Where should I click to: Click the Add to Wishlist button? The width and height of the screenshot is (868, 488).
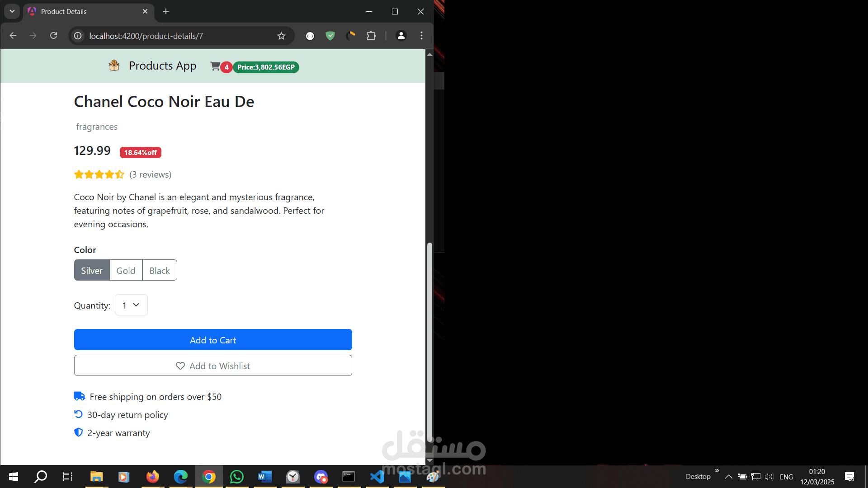213,366
